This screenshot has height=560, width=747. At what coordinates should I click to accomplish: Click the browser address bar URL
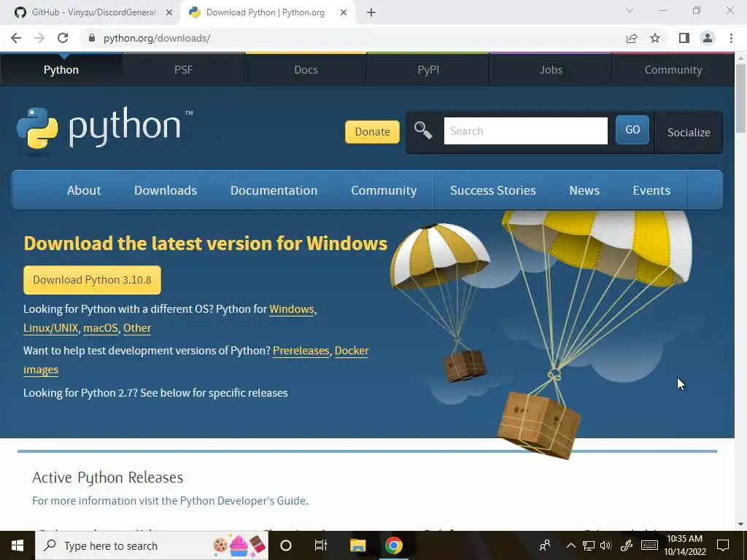pos(157,38)
